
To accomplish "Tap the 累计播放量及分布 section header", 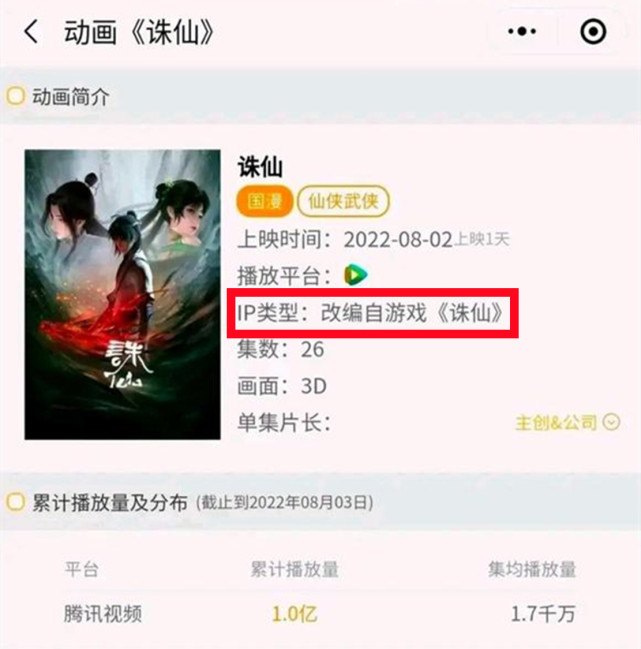I will pyautogui.click(x=110, y=502).
